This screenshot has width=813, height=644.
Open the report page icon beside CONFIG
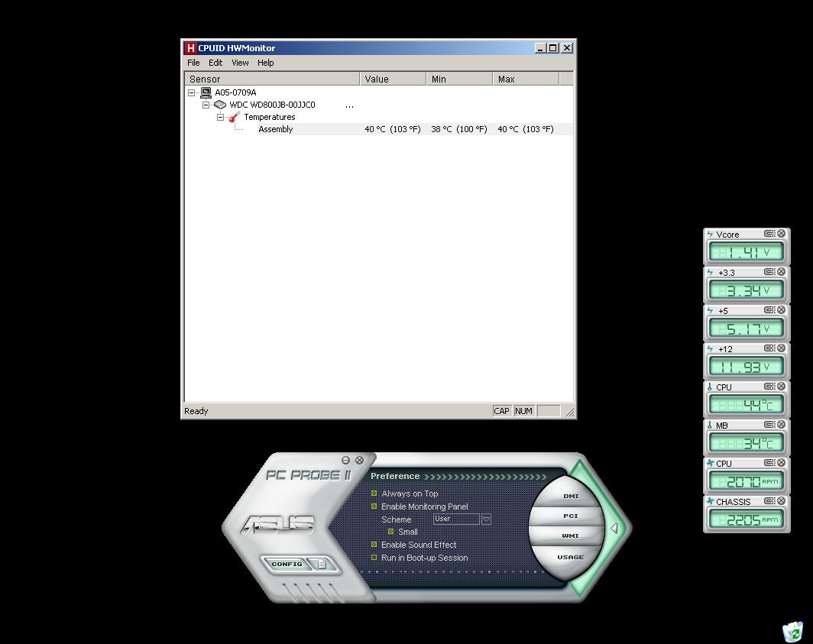click(x=322, y=564)
